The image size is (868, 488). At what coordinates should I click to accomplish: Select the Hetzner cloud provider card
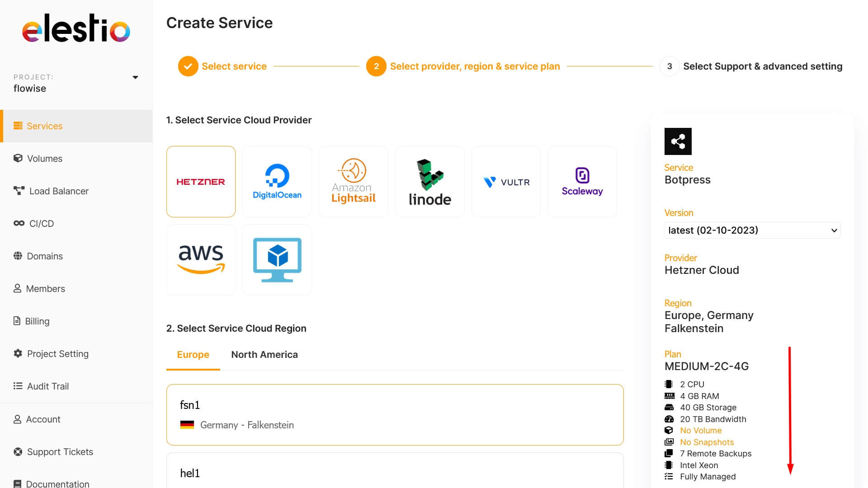[x=201, y=182]
